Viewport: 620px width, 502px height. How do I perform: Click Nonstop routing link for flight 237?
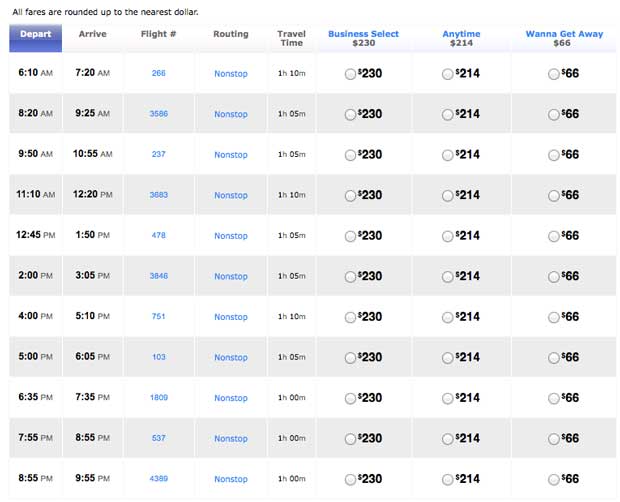(x=230, y=155)
